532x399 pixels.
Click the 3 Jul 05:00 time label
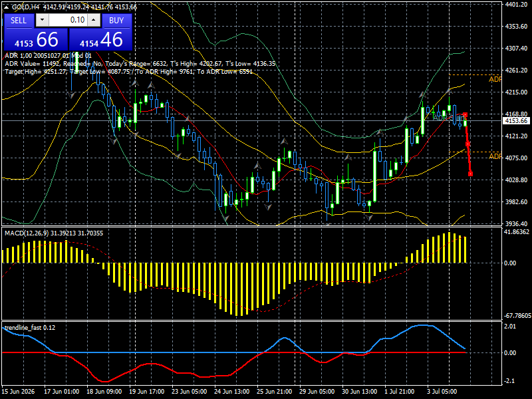pos(442,392)
